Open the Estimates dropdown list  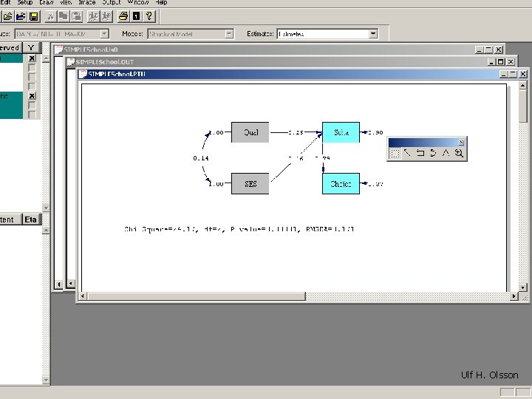click(x=373, y=34)
